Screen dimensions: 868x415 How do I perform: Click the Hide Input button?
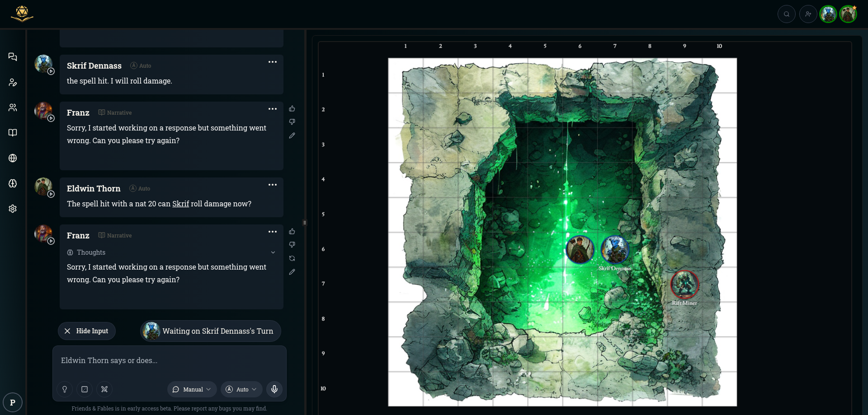pyautogui.click(x=87, y=331)
